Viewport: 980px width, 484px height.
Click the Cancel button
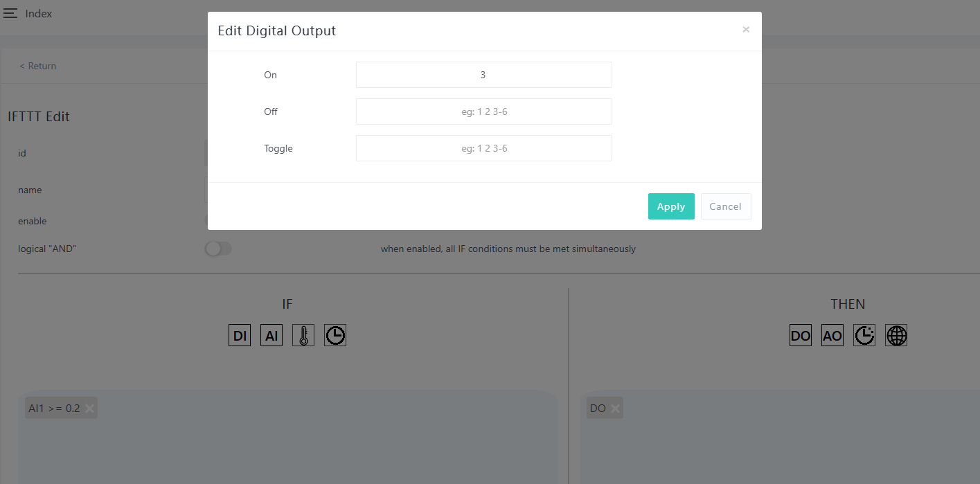pyautogui.click(x=725, y=206)
